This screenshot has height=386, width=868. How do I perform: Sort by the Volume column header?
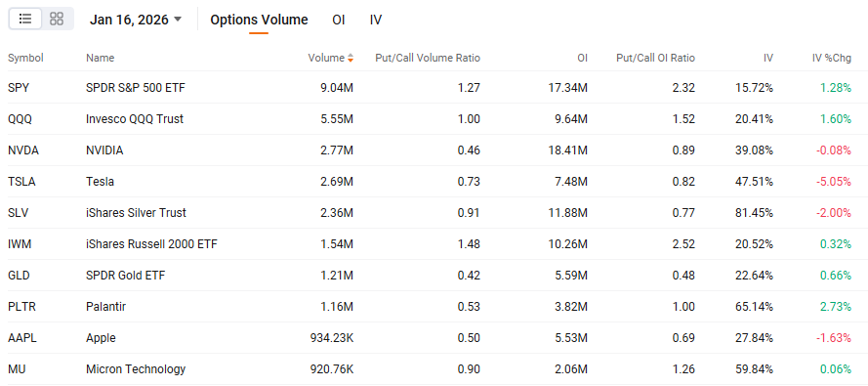tap(330, 58)
